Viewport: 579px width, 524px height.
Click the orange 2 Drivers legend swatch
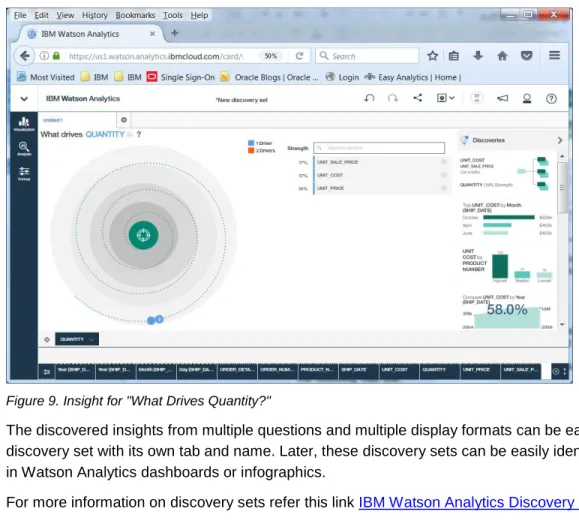(251, 150)
